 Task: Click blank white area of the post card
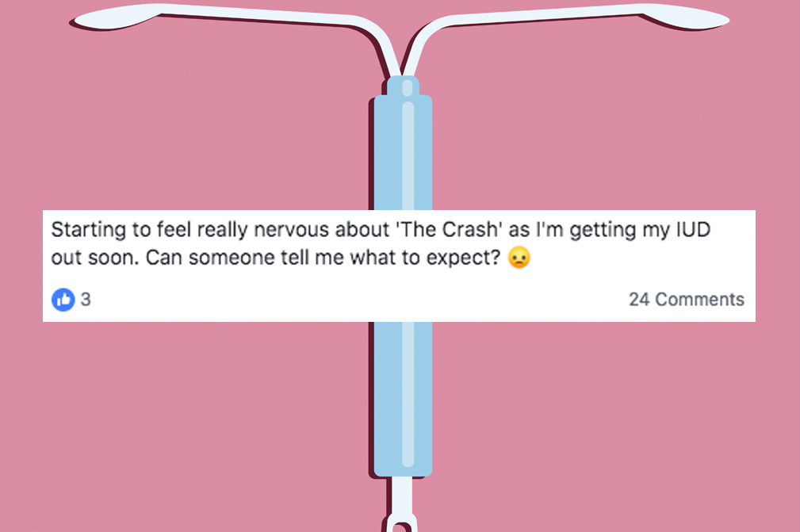click(x=357, y=300)
